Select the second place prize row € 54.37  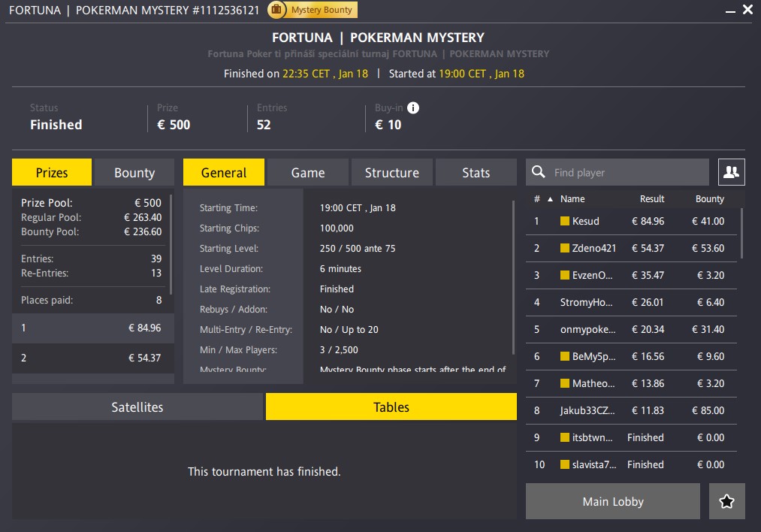coord(93,358)
